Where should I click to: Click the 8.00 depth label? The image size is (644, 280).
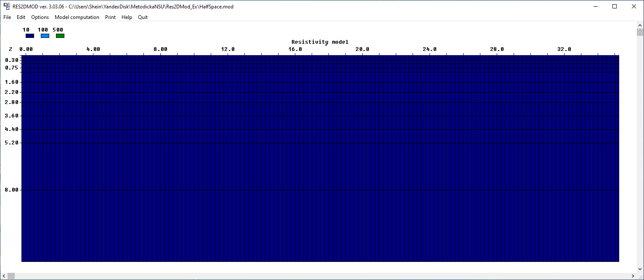point(12,190)
